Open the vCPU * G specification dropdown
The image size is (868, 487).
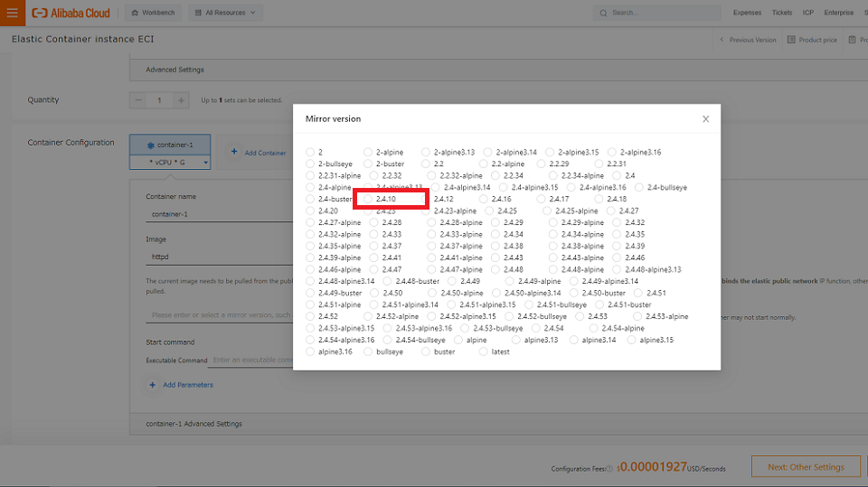(x=170, y=163)
